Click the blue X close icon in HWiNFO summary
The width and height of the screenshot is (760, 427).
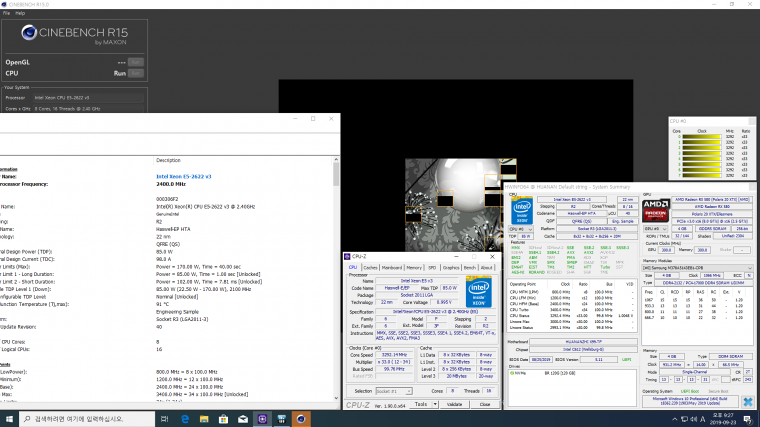[748, 402]
